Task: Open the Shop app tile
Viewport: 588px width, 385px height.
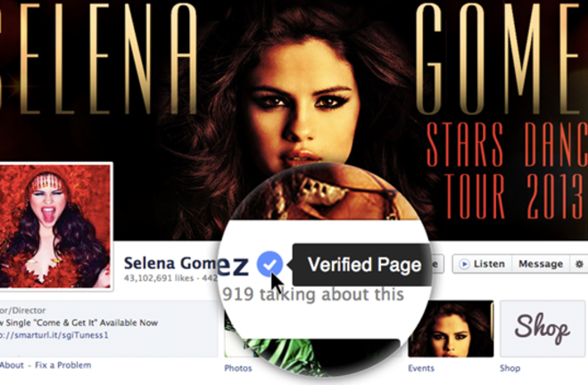Action: pyautogui.click(x=542, y=329)
